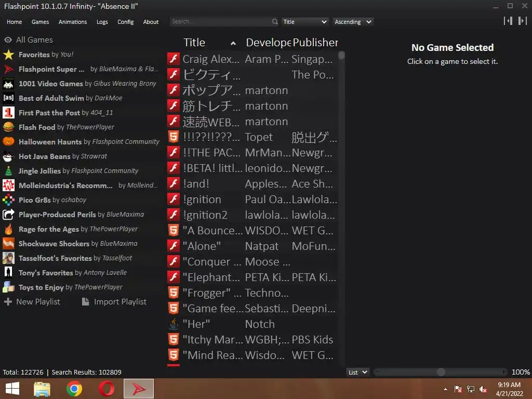Open the Home tab
Screen dimensions: 532x399
[14, 22]
